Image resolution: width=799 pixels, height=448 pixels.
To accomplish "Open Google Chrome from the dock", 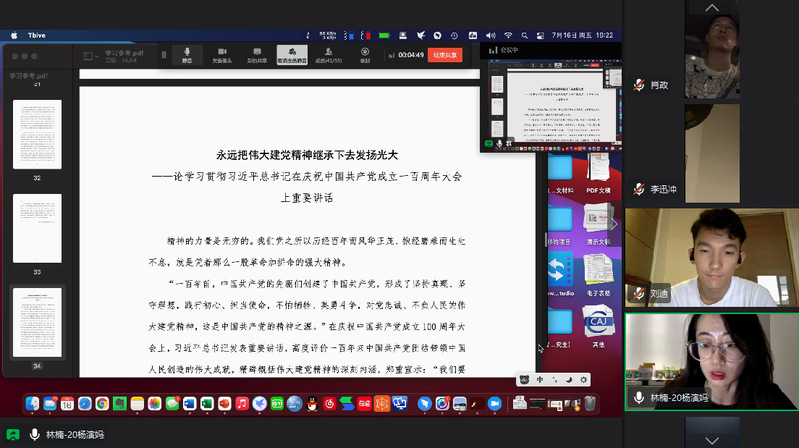I will [x=102, y=404].
